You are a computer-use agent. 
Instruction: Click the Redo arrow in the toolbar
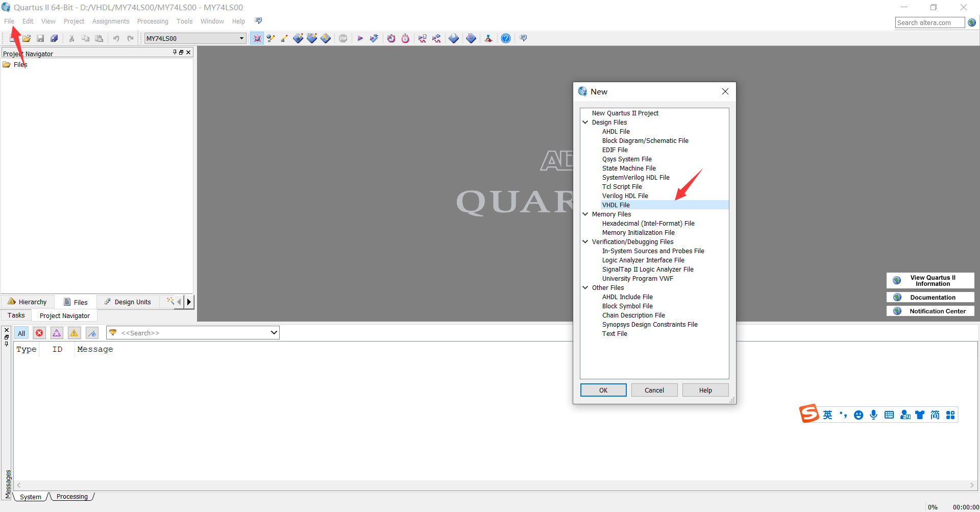pos(131,38)
